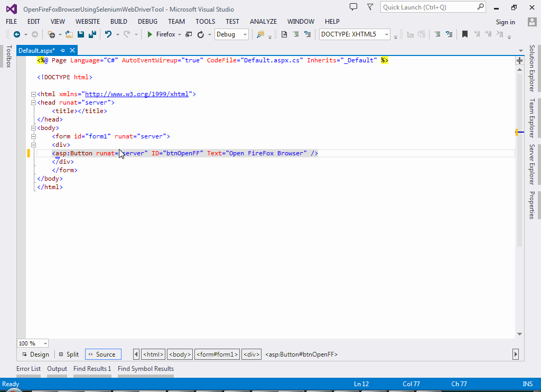Screen dimensions: 541x392
Task: Switch to Design view
Action: (x=35, y=354)
